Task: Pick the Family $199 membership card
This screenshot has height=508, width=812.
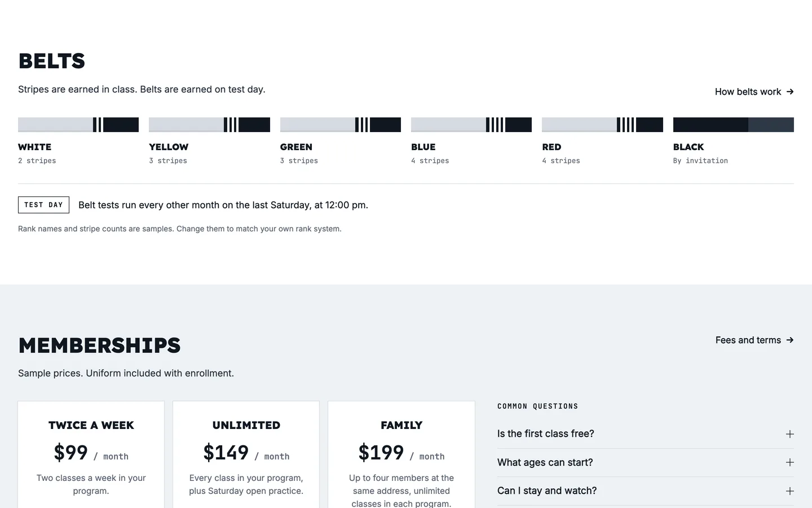Action: tap(401, 455)
